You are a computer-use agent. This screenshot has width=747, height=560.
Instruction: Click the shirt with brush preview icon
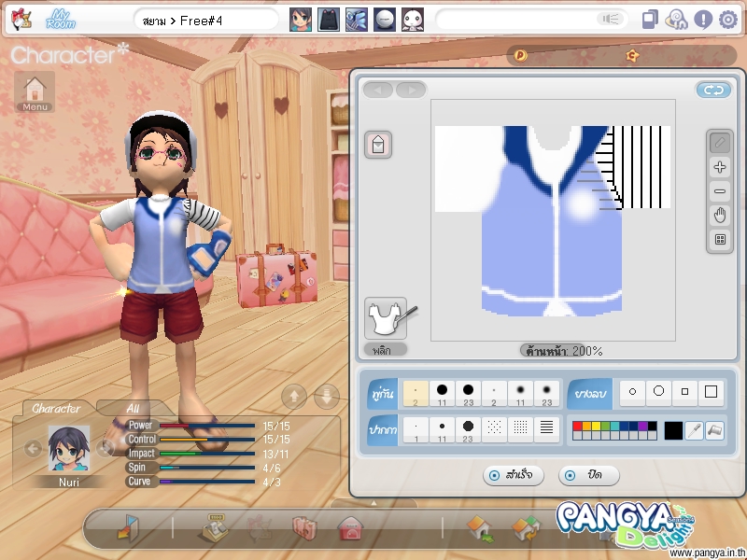pos(388,317)
